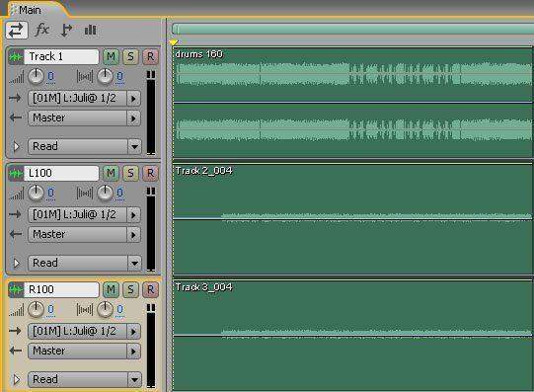The width and height of the screenshot is (534, 392).
Task: Solo the L100 track
Action: tap(130, 174)
